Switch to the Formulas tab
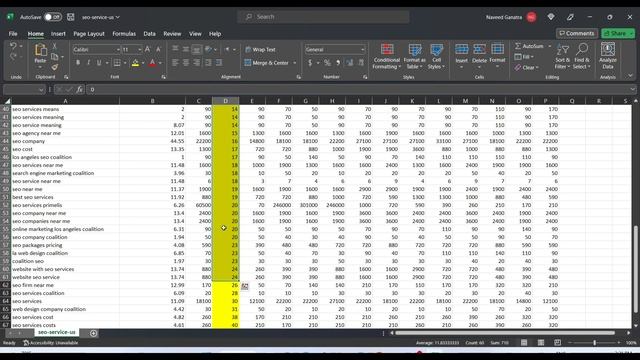This screenshot has height=360, width=640. (124, 34)
